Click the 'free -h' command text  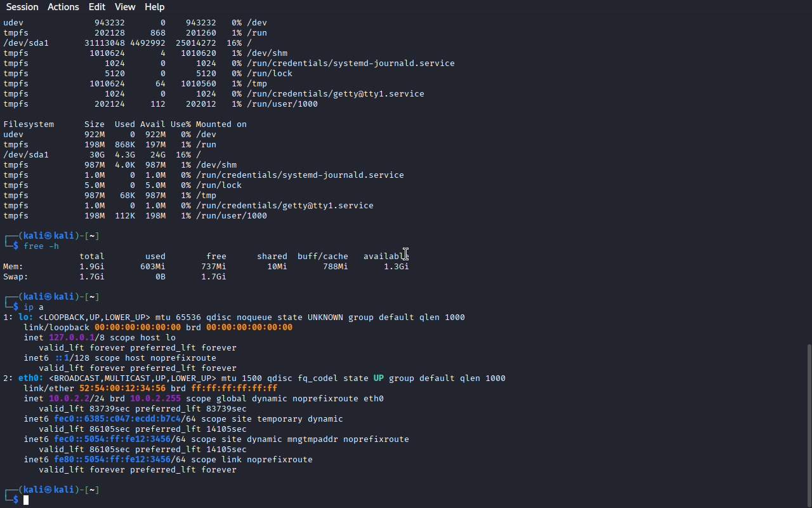pos(41,246)
